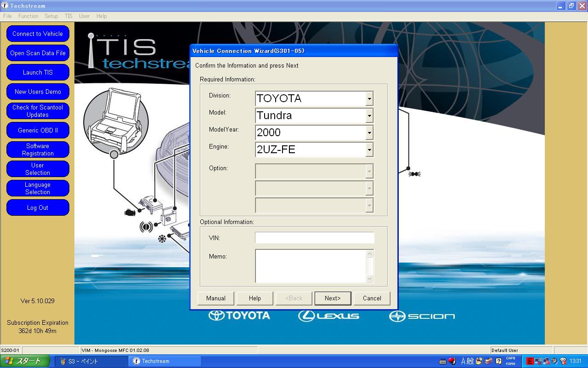588x368 pixels.
Task: Click the wireless network tray icon
Action: [563, 362]
